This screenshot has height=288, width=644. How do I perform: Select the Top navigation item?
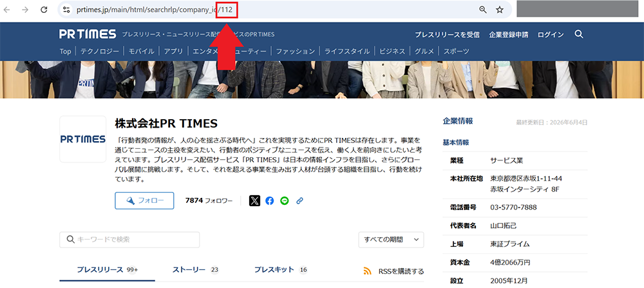(65, 52)
